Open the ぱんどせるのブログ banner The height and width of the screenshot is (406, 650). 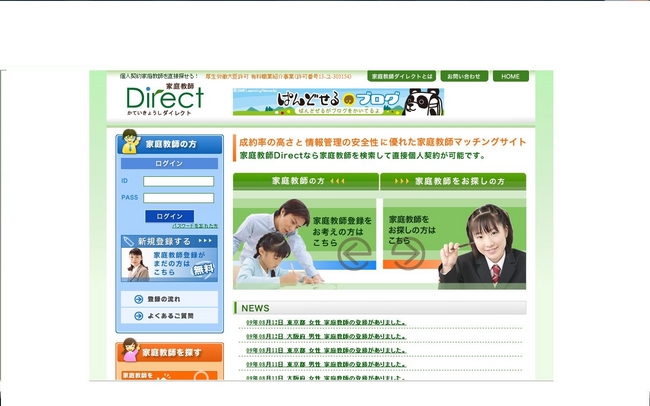pyautogui.click(x=338, y=101)
